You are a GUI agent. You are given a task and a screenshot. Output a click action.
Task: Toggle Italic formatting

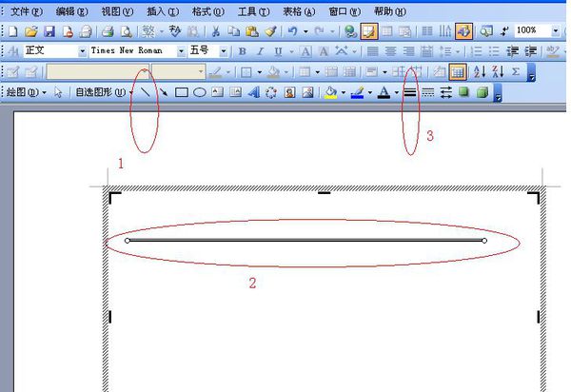(x=260, y=51)
